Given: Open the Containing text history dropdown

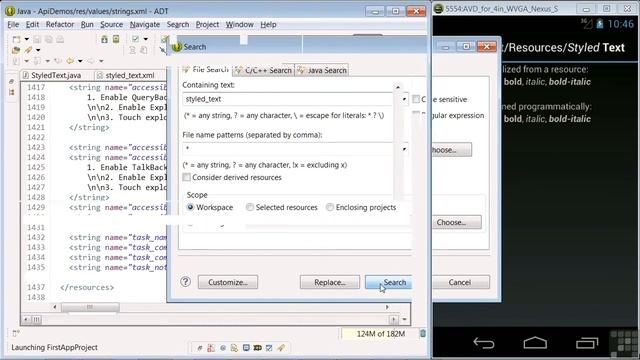Looking at the screenshot, I should click(404, 99).
